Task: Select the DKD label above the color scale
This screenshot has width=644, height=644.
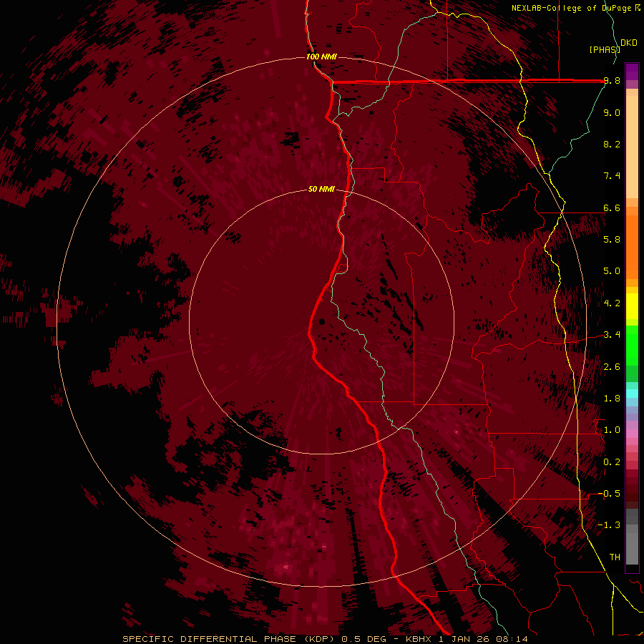Action: point(629,43)
